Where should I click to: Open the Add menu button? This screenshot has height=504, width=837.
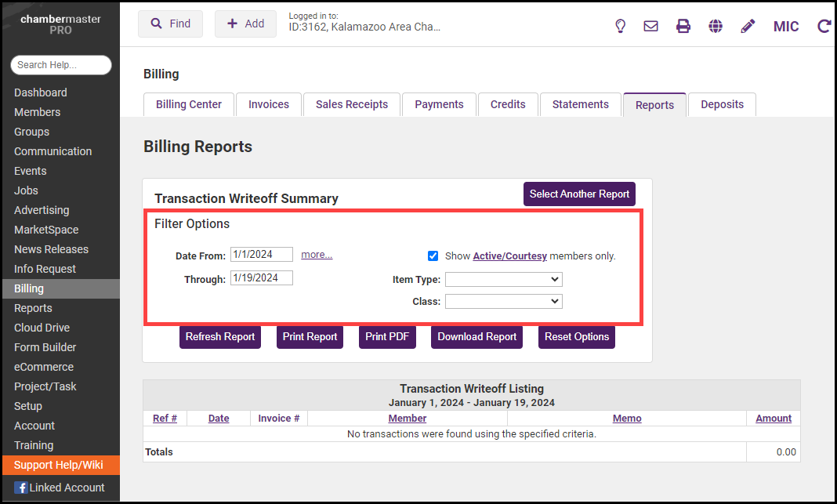pyautogui.click(x=245, y=24)
